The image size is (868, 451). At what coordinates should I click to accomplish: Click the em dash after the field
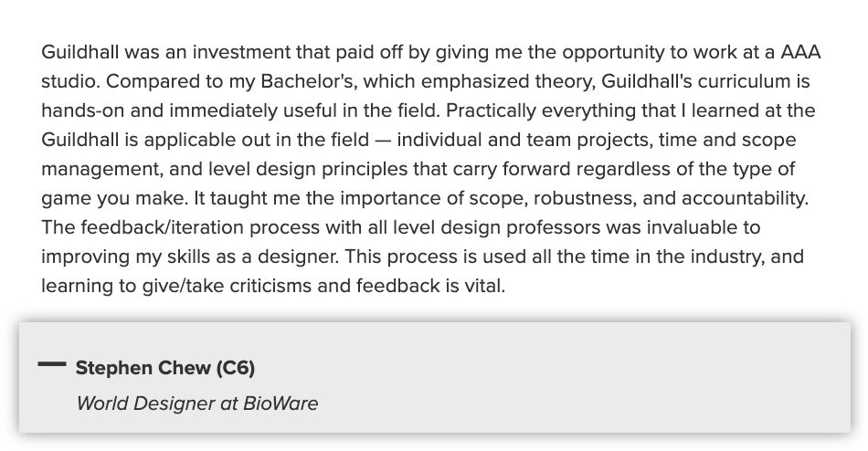pyautogui.click(x=383, y=141)
